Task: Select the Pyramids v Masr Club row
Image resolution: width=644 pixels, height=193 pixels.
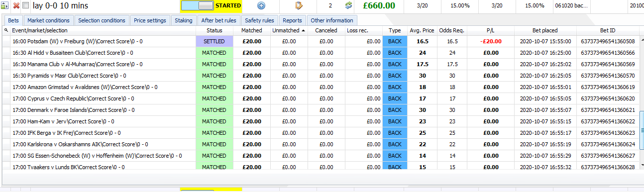Action: tap(321, 76)
